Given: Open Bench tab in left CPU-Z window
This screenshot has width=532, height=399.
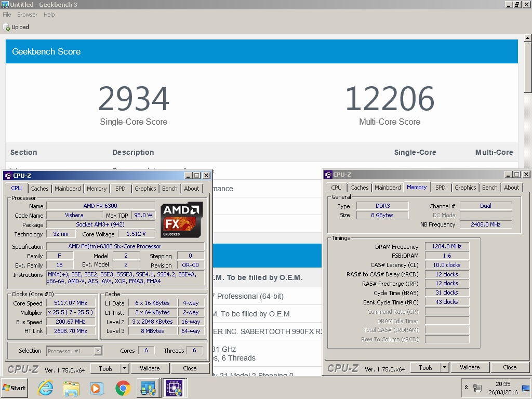Looking at the screenshot, I should [x=170, y=188].
